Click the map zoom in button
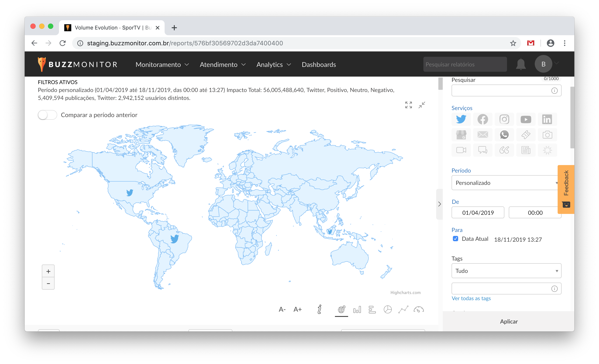The width and height of the screenshot is (599, 364). click(48, 271)
